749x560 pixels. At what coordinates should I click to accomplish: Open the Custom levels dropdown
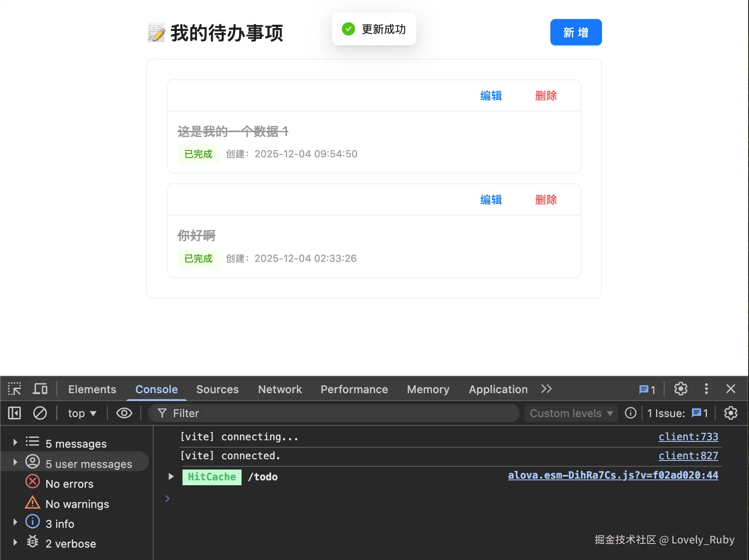(x=570, y=413)
